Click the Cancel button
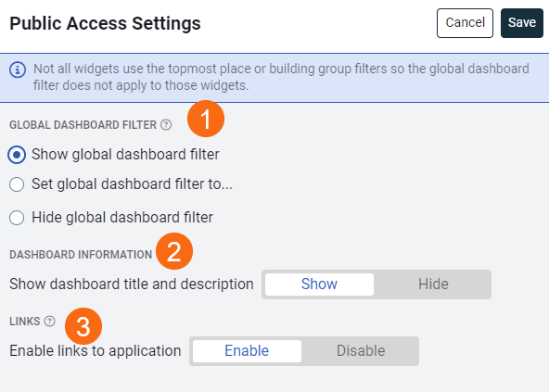The image size is (549, 392). pyautogui.click(x=465, y=23)
